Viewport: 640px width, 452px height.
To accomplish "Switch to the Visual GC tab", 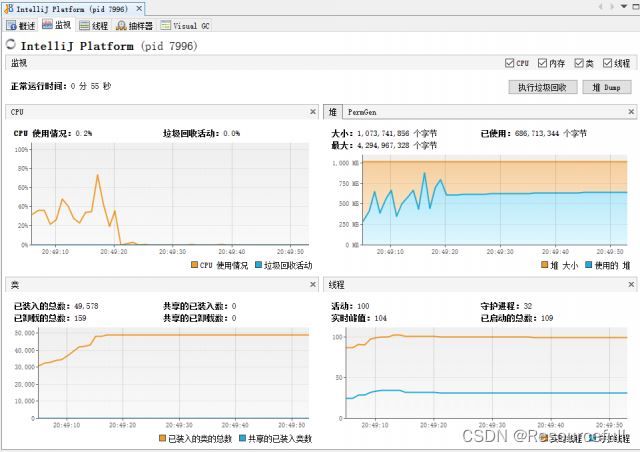I will pos(185,26).
